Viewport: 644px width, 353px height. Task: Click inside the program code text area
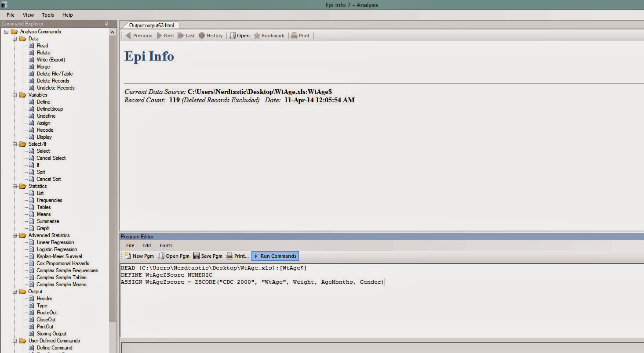[x=382, y=300]
